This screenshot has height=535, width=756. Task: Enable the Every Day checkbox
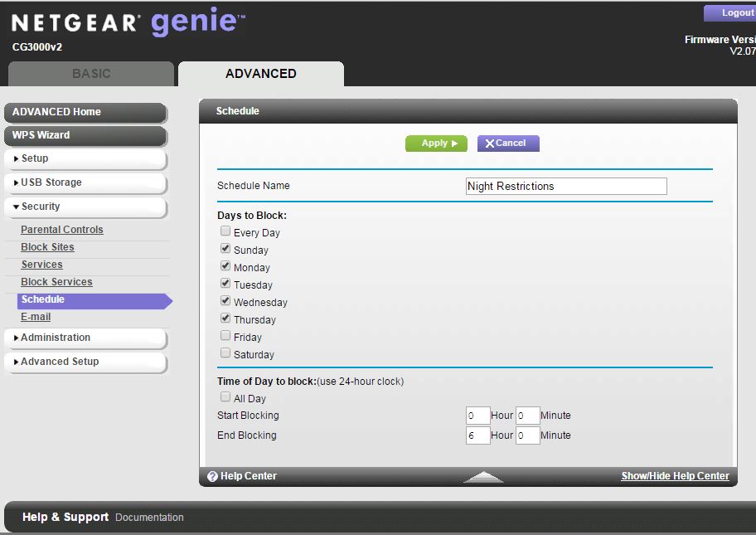click(x=225, y=232)
